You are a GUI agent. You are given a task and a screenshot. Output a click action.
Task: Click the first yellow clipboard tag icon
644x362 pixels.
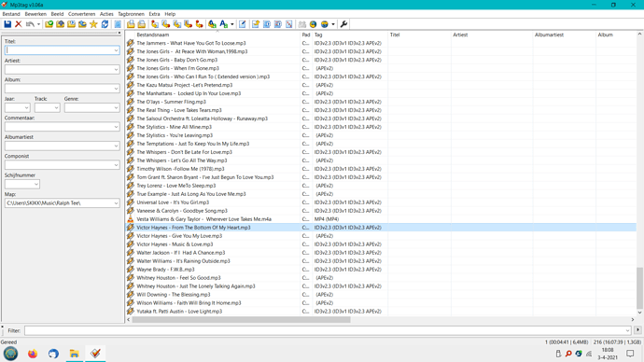131,24
